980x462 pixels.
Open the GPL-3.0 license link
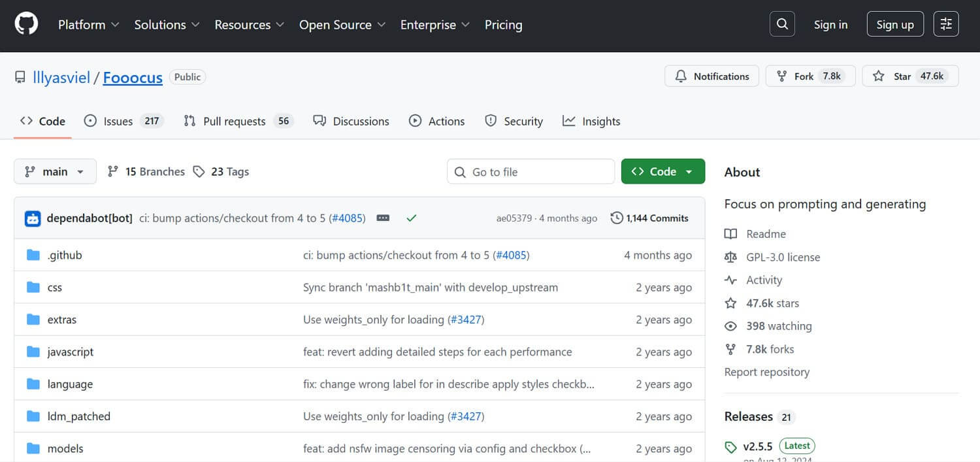tap(783, 257)
